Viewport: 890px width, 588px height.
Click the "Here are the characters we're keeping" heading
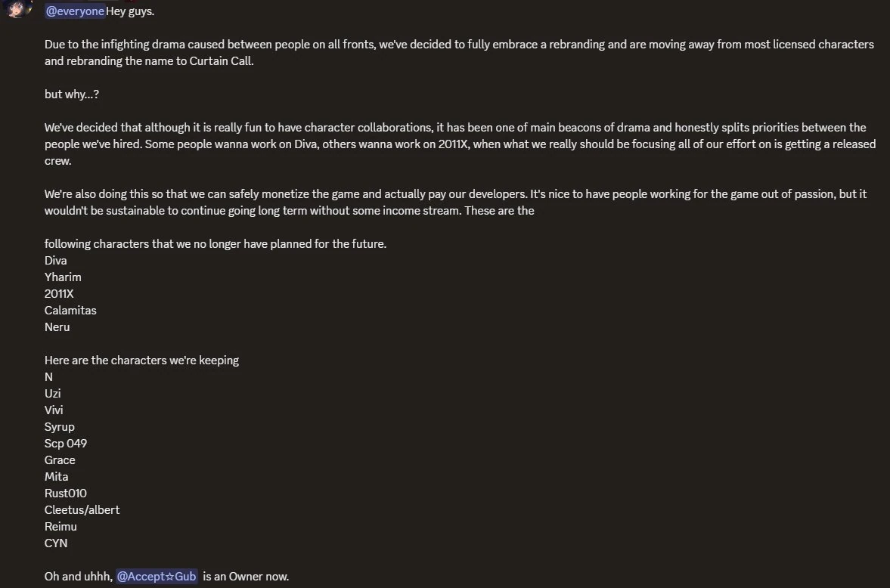coord(141,361)
